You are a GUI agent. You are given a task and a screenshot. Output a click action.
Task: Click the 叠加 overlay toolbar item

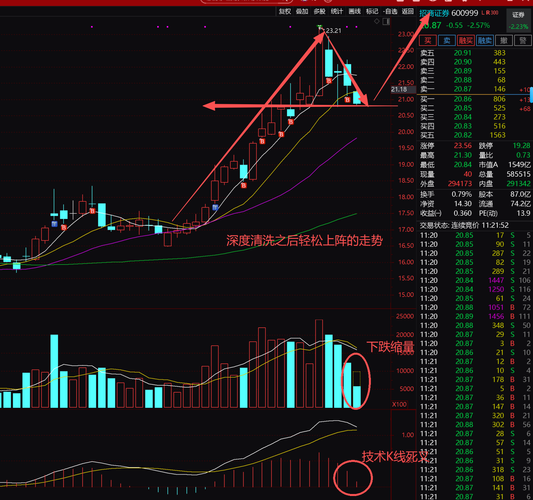click(302, 12)
